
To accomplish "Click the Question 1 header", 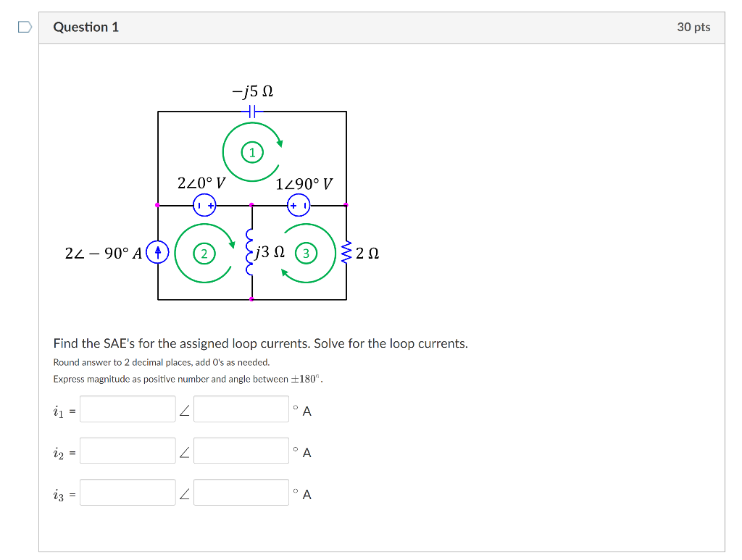I will pyautogui.click(x=86, y=27).
